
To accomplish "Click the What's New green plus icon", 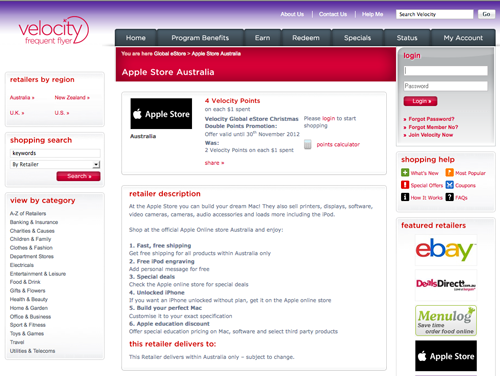I will (x=405, y=172).
